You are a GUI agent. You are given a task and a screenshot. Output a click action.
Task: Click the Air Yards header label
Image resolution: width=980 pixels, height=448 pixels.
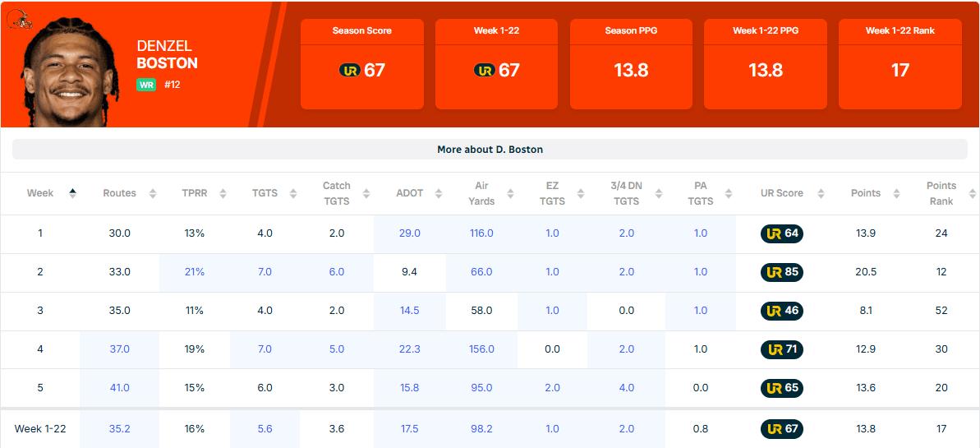tap(481, 193)
